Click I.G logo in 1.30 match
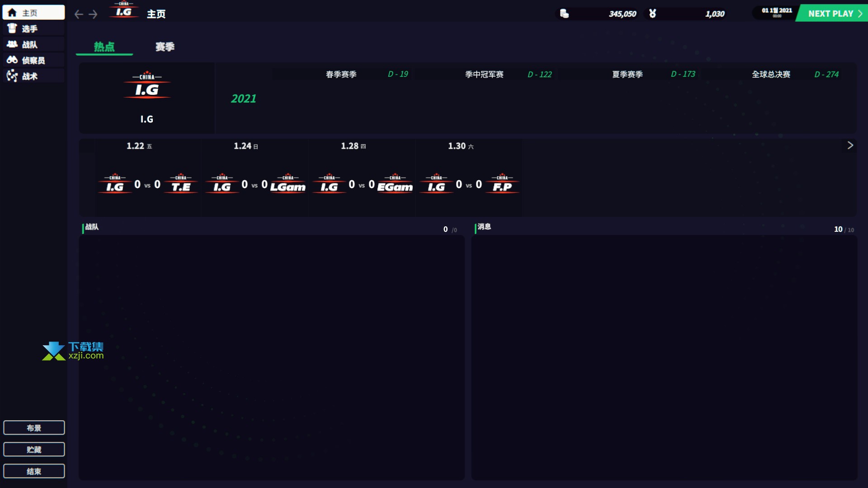Image resolution: width=868 pixels, height=488 pixels. tap(436, 183)
